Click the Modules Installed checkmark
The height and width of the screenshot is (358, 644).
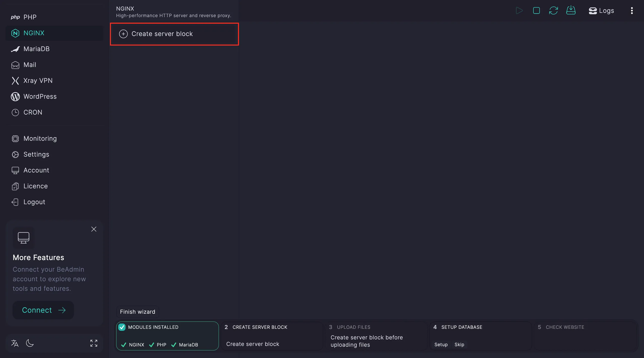click(x=122, y=327)
